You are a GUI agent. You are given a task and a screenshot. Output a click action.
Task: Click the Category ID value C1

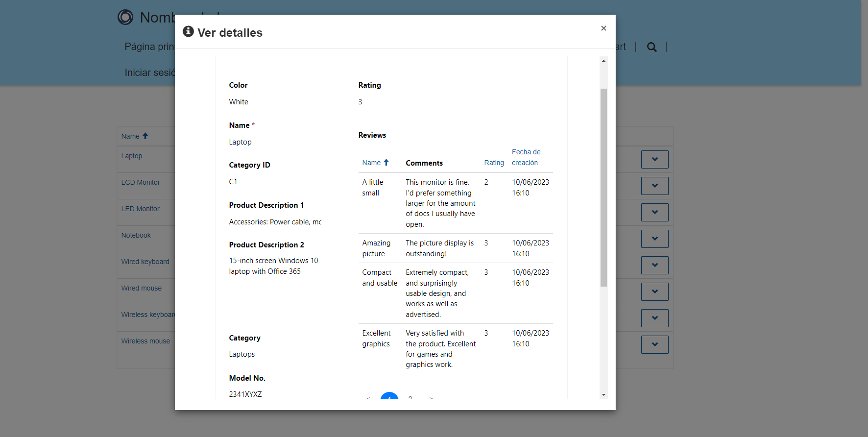pyautogui.click(x=233, y=182)
